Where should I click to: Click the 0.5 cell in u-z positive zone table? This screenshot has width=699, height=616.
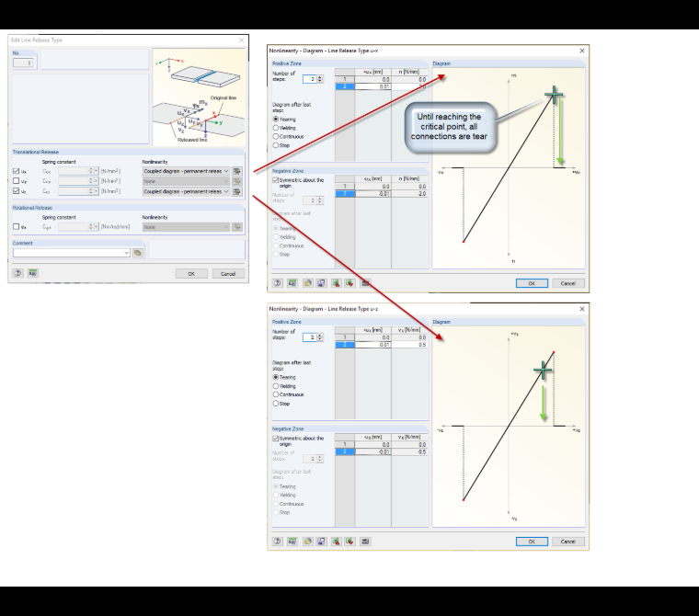click(409, 345)
